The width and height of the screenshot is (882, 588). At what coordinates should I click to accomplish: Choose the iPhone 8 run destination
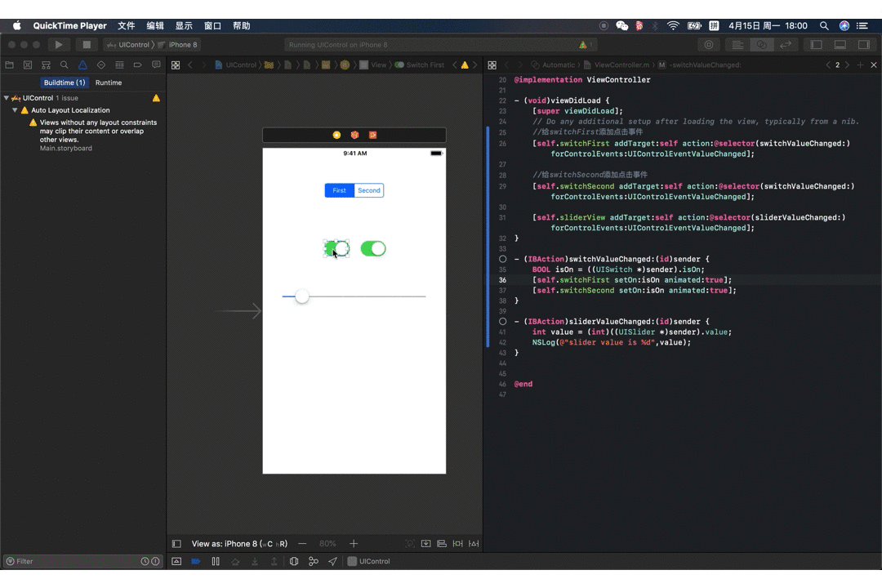point(178,44)
